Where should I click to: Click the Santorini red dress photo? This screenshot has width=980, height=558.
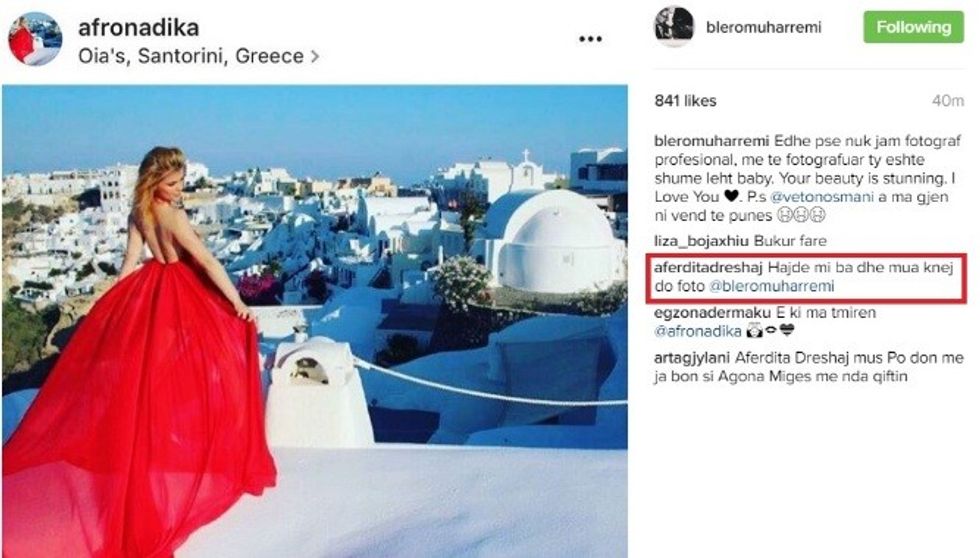click(315, 321)
